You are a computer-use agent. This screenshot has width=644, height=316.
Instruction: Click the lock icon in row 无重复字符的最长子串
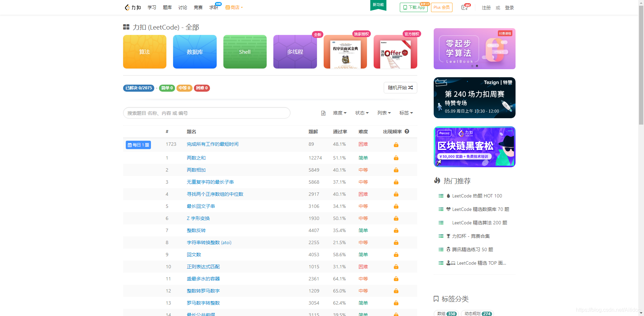point(396,182)
